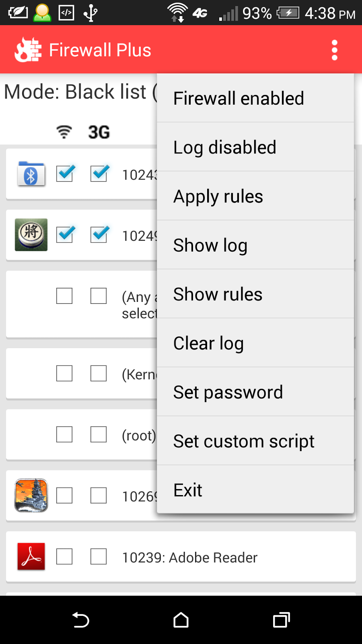
Task: Tap the Adobe Reader app icon
Action: [x=31, y=557]
